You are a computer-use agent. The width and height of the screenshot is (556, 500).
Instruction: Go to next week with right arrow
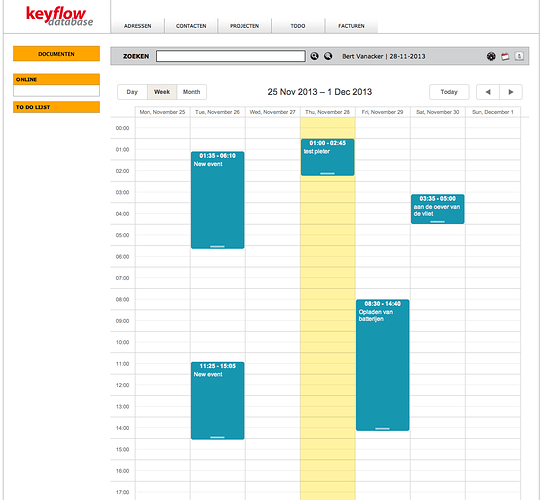(x=511, y=92)
